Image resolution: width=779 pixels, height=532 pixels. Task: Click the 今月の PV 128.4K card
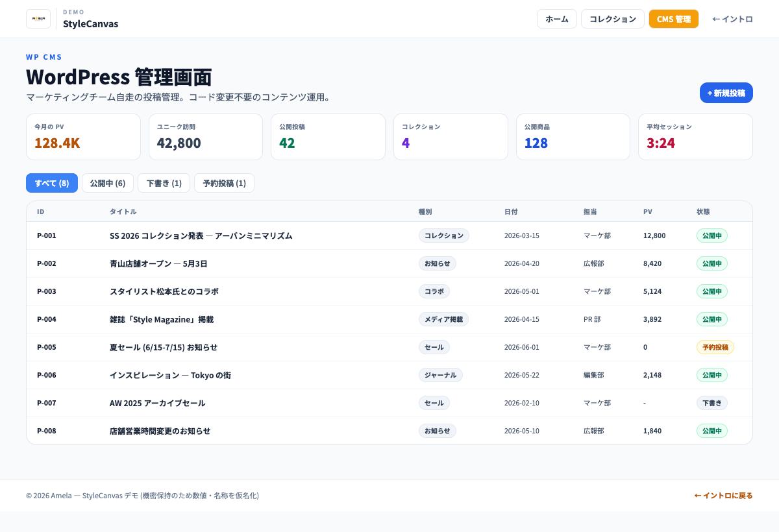pos(83,137)
